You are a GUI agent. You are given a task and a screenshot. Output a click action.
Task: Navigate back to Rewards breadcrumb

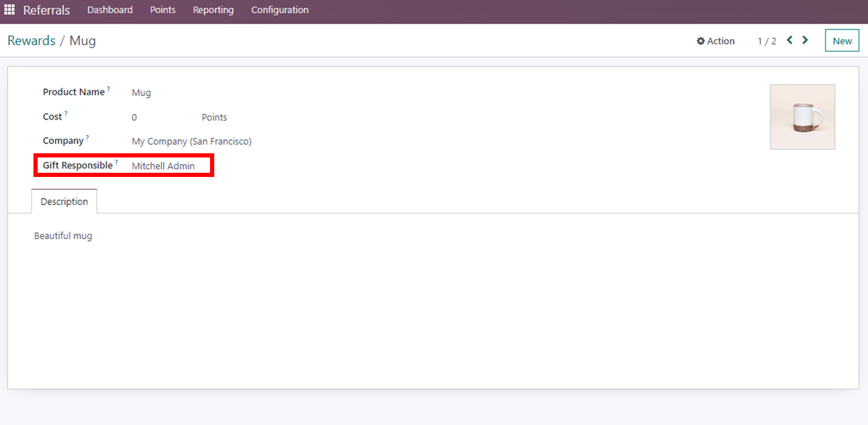pos(32,40)
